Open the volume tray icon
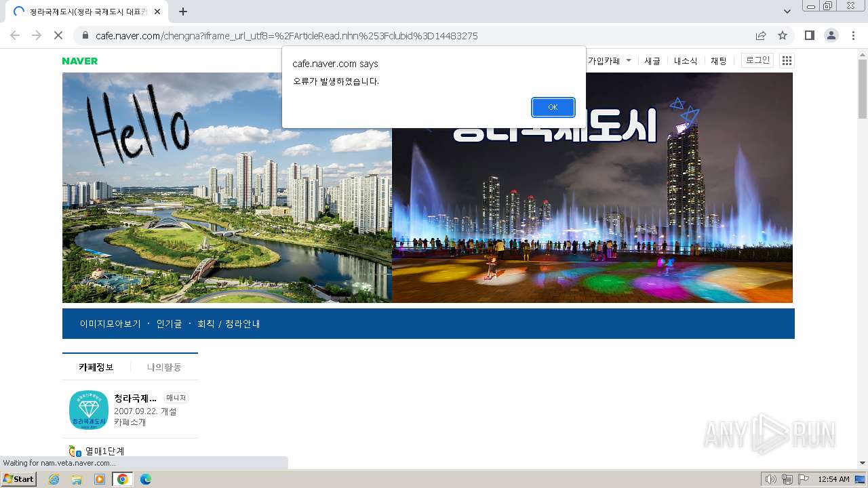The height and width of the screenshot is (488, 868). pos(770,479)
